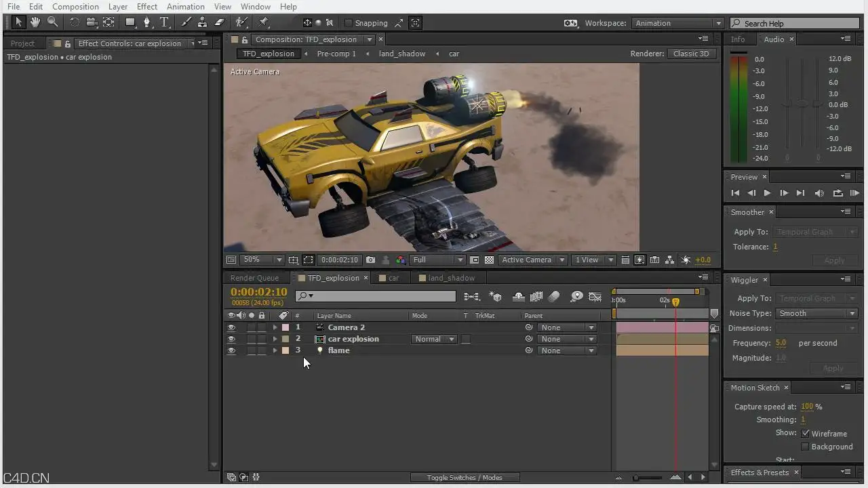The image size is (868, 488).
Task: Select the Roto Brush tool
Action: tap(241, 22)
